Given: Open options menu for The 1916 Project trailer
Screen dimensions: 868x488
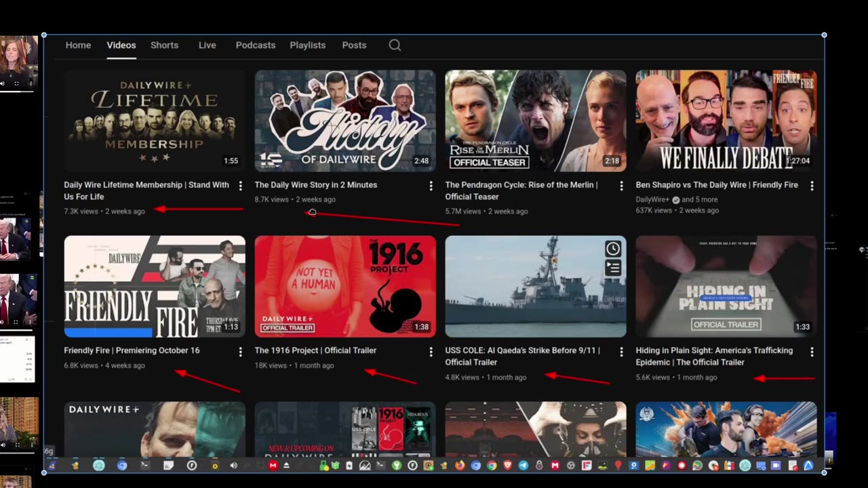Looking at the screenshot, I should coord(431,352).
